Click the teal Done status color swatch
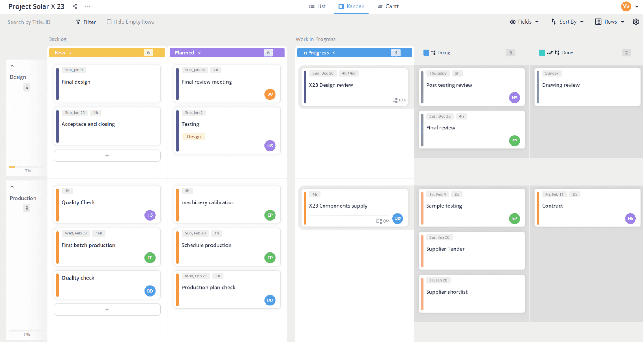The width and height of the screenshot is (644, 342). (542, 53)
